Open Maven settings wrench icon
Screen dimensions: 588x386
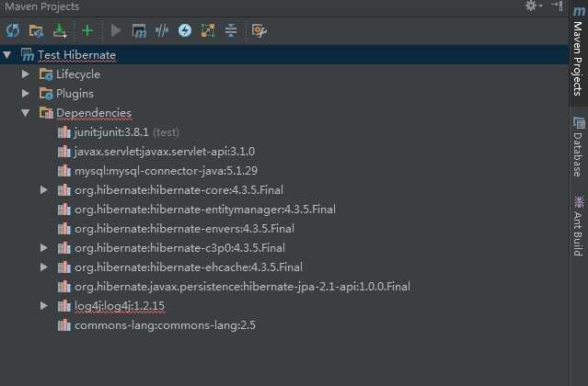pyautogui.click(x=259, y=30)
